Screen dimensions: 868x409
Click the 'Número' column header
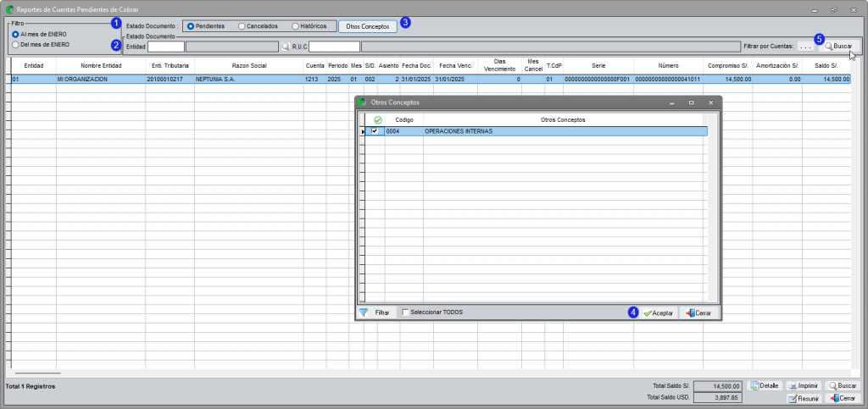[x=668, y=66]
